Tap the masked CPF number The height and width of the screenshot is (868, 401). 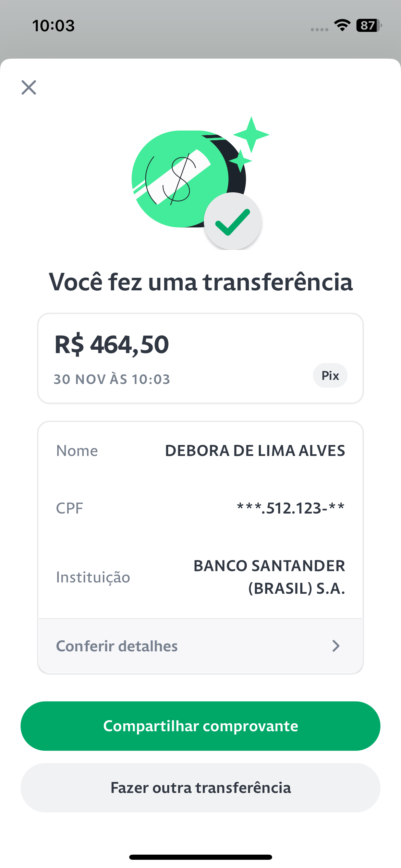pos(291,508)
